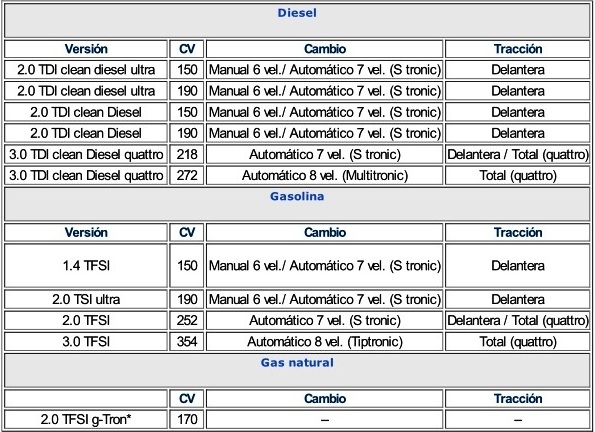Click the Gas natural section heading
The height and width of the screenshot is (432, 595).
click(x=297, y=363)
